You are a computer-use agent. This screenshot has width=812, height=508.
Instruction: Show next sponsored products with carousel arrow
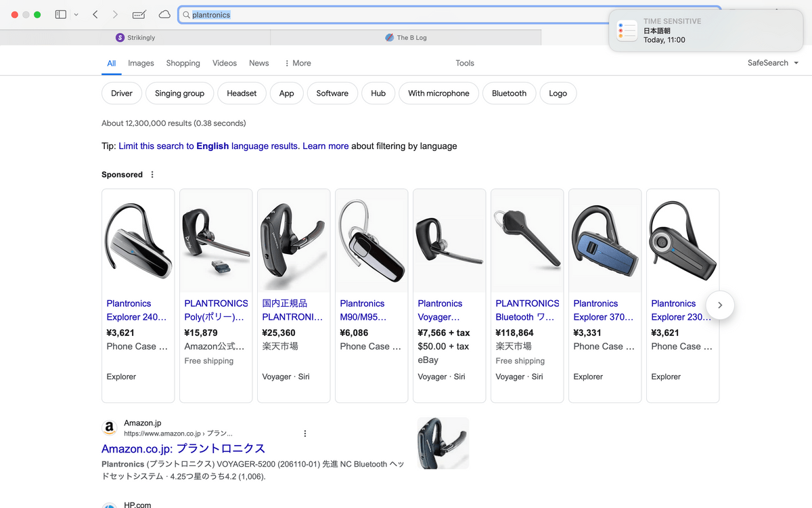tap(720, 305)
